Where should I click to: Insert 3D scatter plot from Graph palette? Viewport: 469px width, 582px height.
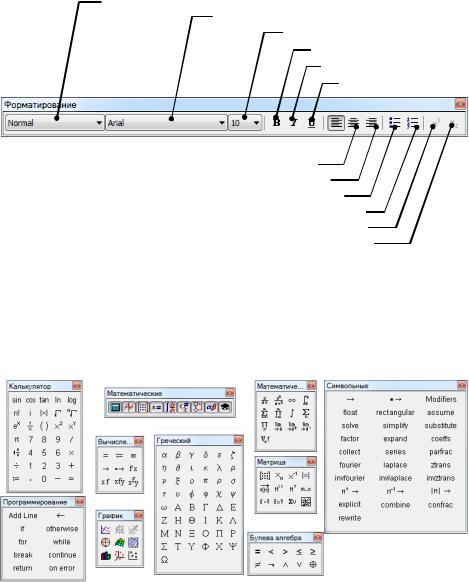tap(119, 556)
